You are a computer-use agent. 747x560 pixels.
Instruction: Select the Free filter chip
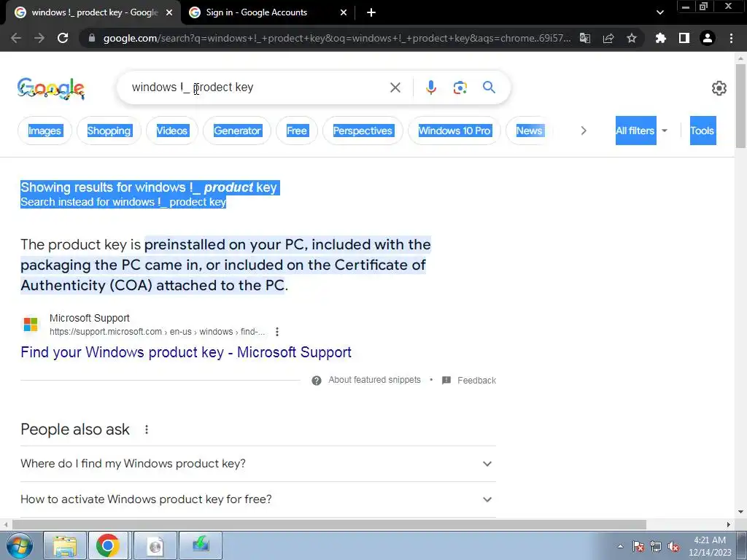[x=297, y=131]
